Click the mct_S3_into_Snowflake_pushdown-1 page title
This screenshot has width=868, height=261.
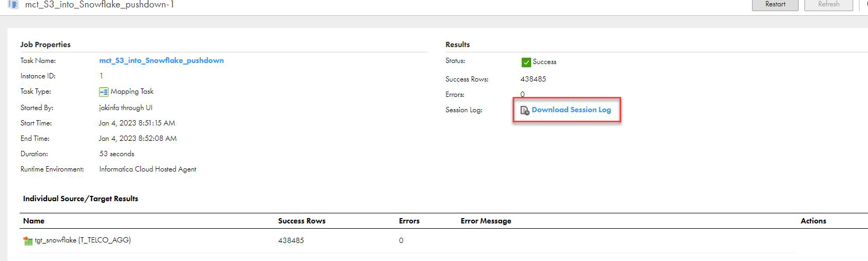coord(100,5)
